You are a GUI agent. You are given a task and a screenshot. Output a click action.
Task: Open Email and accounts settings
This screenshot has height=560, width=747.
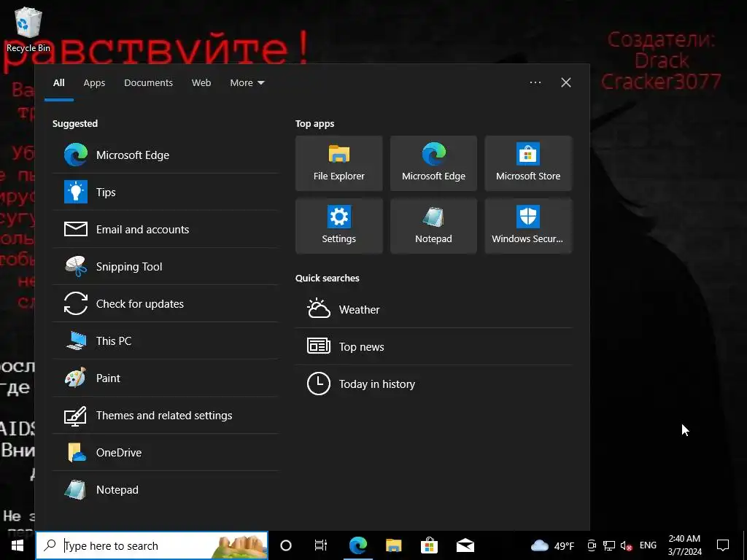click(165, 229)
